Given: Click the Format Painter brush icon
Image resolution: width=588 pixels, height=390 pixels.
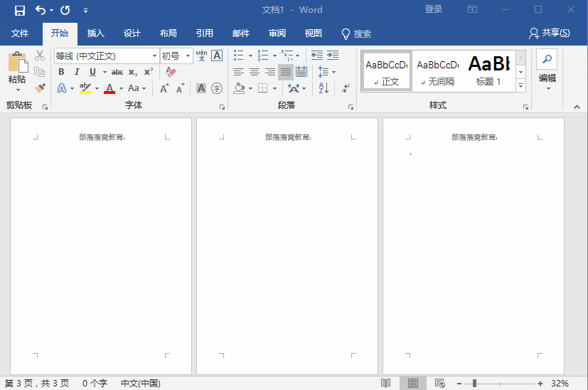Looking at the screenshot, I should (x=40, y=88).
